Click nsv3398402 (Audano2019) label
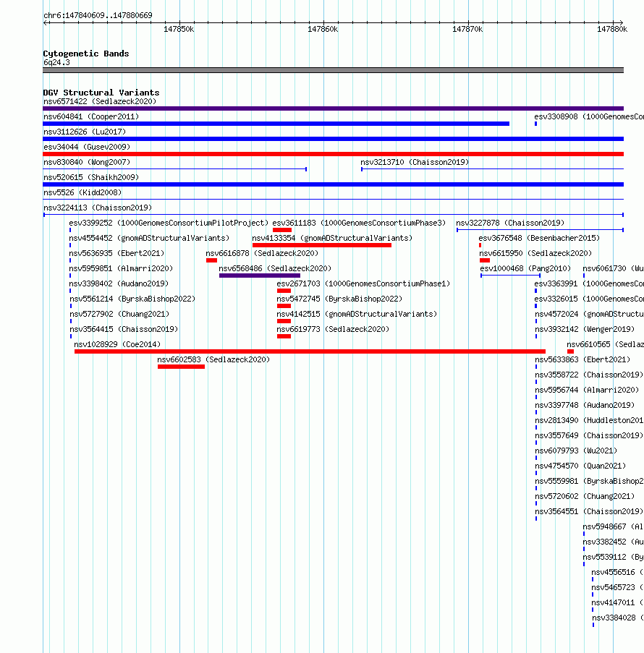The height and width of the screenshot is (653, 644). pos(119,283)
